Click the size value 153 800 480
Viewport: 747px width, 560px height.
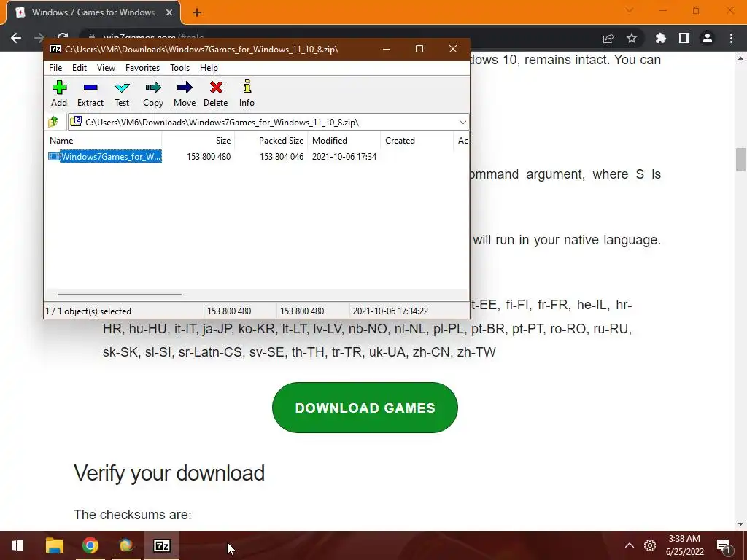(209, 156)
